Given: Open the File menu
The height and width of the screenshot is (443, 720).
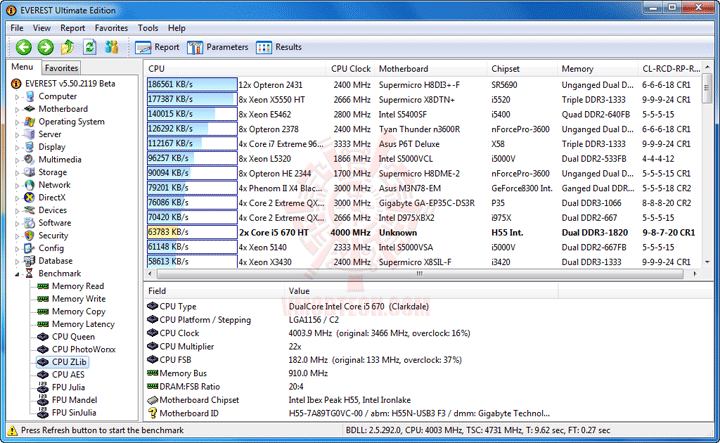Looking at the screenshot, I should coord(17,28).
